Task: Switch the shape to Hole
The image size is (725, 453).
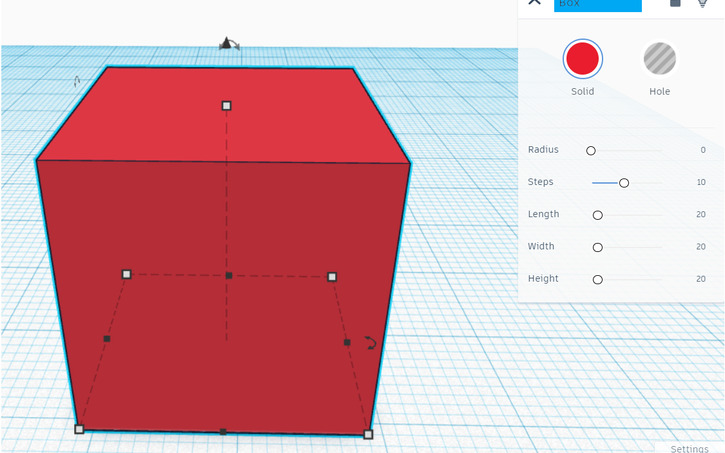Action: pos(659,59)
